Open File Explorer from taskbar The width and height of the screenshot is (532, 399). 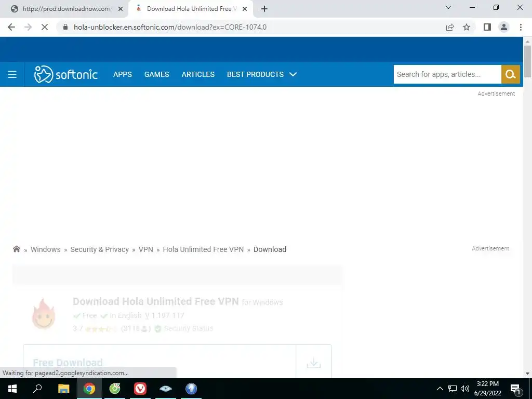63,389
